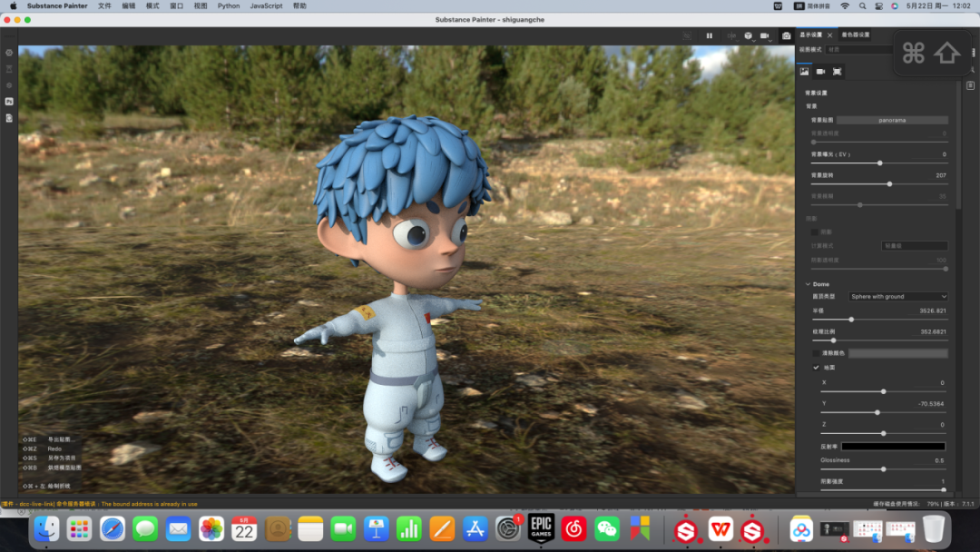Click the camera screenshot icon in viewport toolbar
The height and width of the screenshot is (552, 980).
[x=786, y=35]
